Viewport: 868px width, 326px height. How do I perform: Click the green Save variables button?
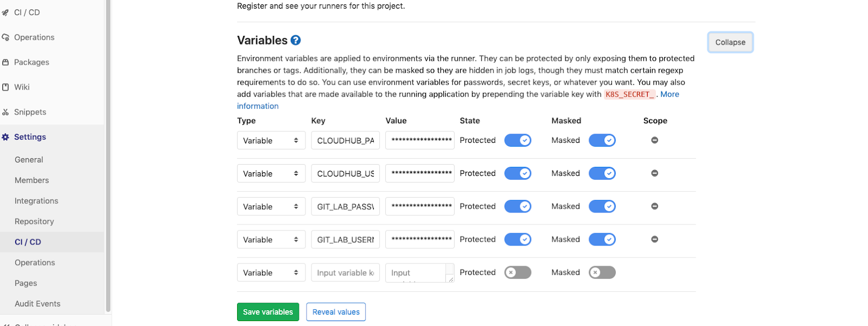pos(268,312)
